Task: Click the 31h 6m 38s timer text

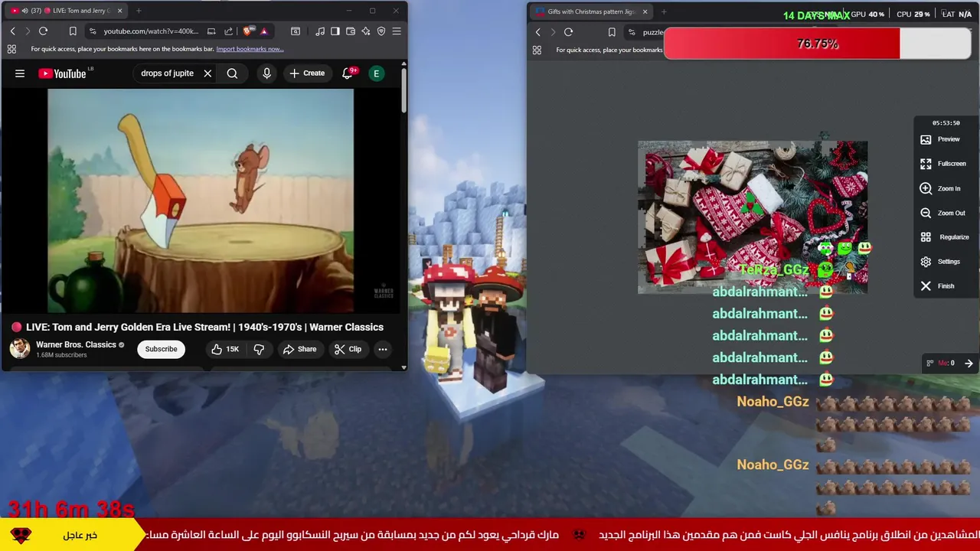Action: [71, 509]
